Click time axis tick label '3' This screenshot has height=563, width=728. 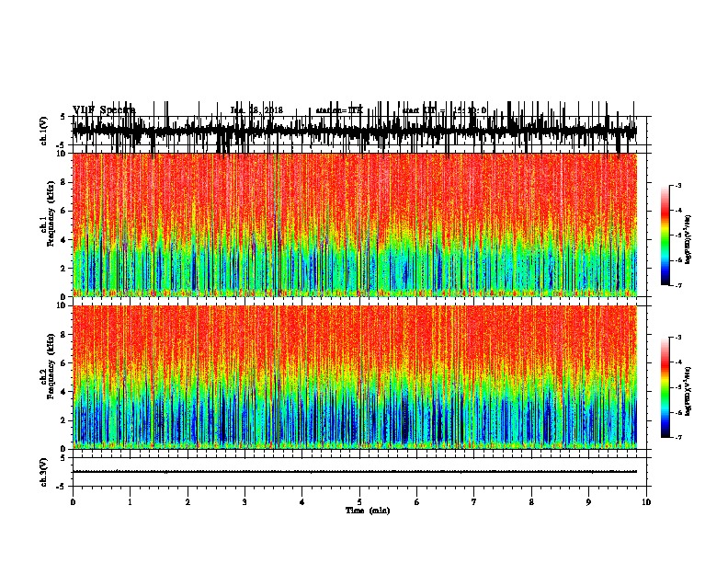245,502
